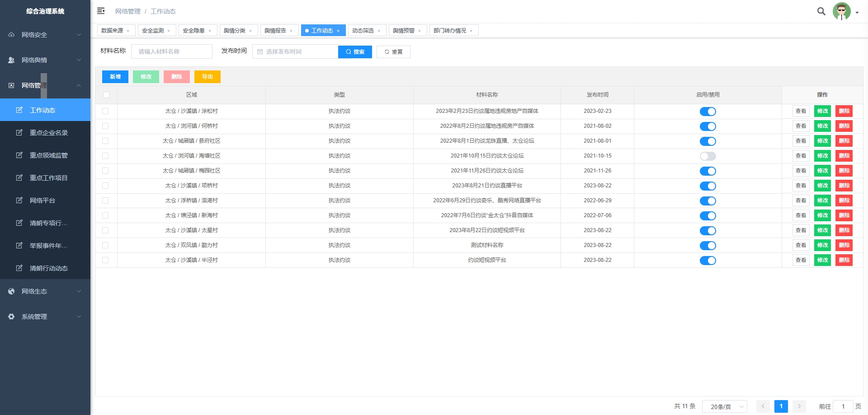The height and width of the screenshot is (415, 868).
Task: Click the 材料名称 input field
Action: coord(172,51)
